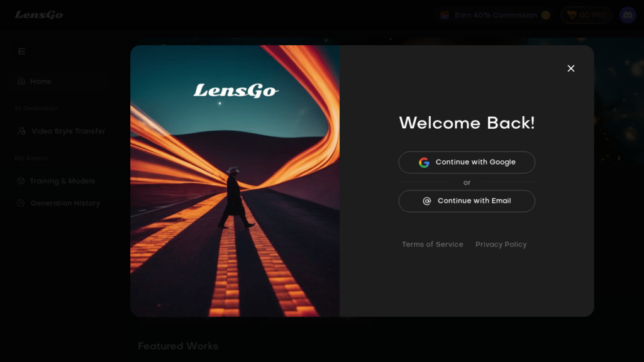Click the Video Style Transfer tool icon

(x=20, y=131)
